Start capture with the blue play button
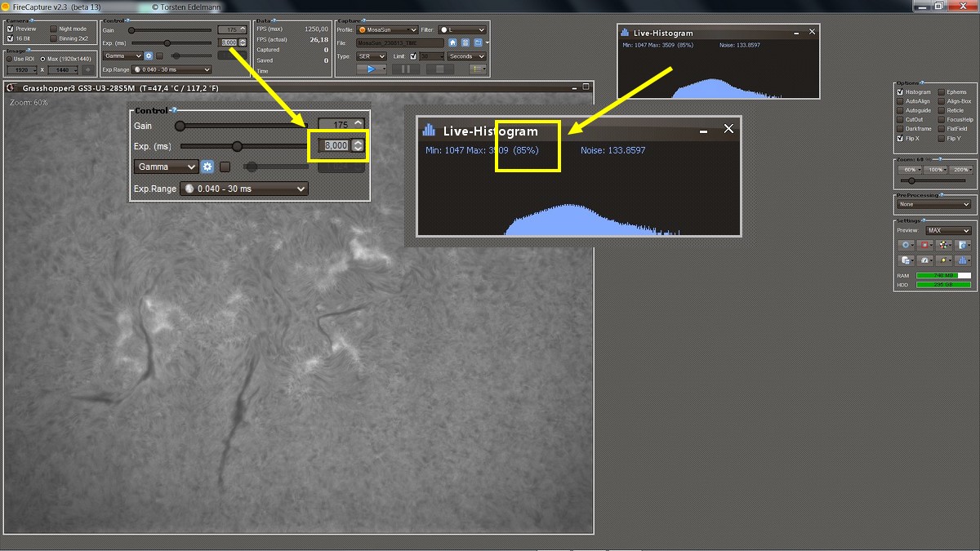 (x=371, y=69)
